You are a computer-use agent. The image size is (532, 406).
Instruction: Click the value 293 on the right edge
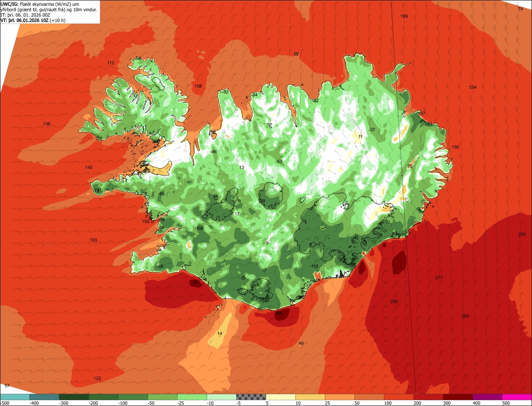[x=522, y=235]
